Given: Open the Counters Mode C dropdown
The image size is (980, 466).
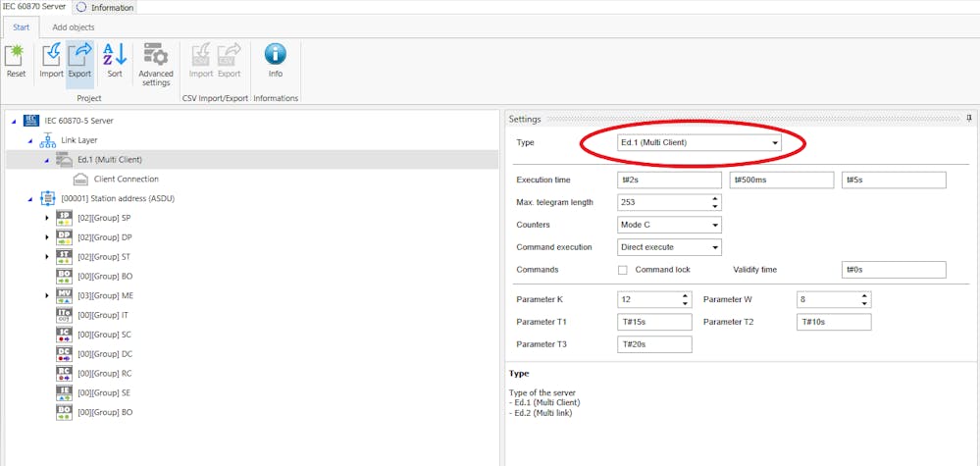Looking at the screenshot, I should click(715, 225).
